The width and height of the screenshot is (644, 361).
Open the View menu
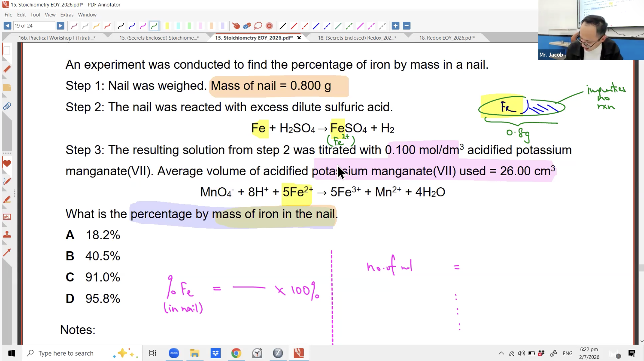pyautogui.click(x=50, y=15)
